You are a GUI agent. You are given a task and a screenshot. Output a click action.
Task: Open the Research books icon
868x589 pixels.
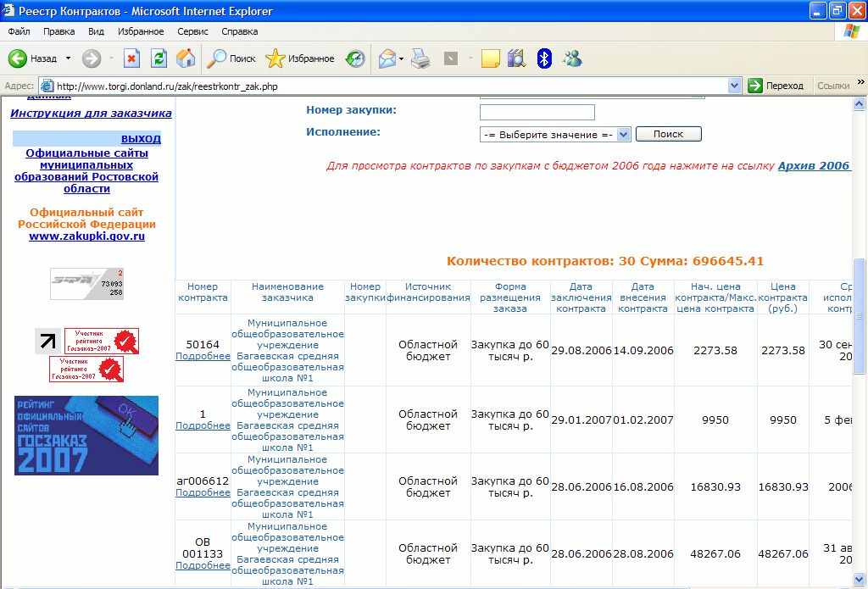(x=516, y=58)
